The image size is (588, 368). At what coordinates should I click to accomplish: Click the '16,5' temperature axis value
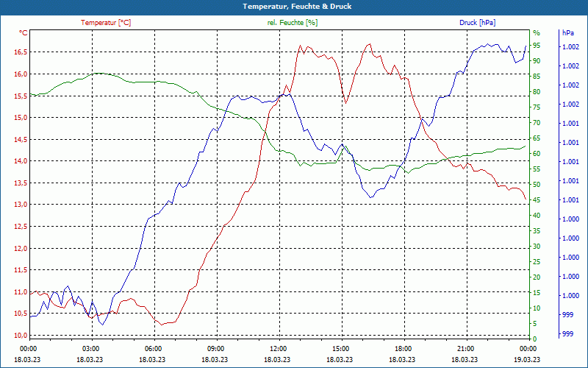21,52
